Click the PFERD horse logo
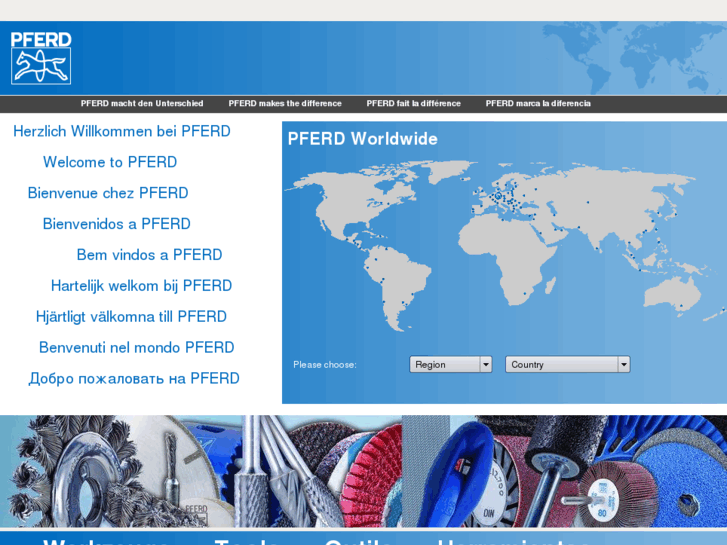 point(41,58)
